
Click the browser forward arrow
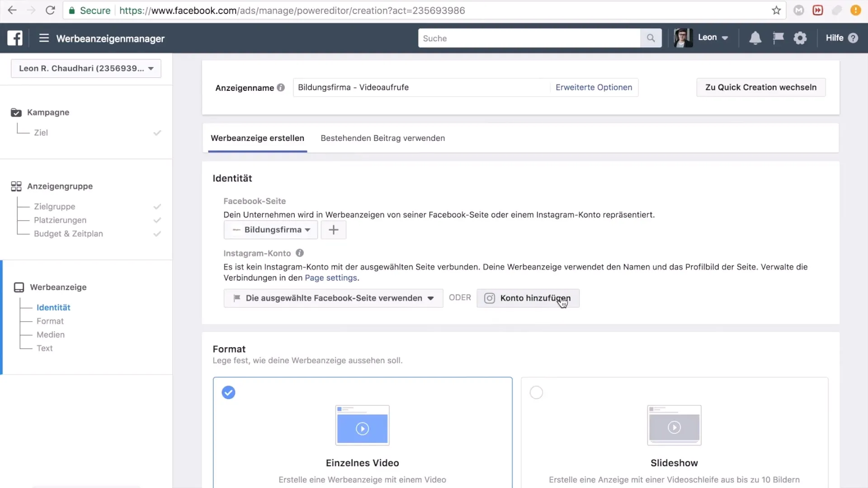(31, 10)
